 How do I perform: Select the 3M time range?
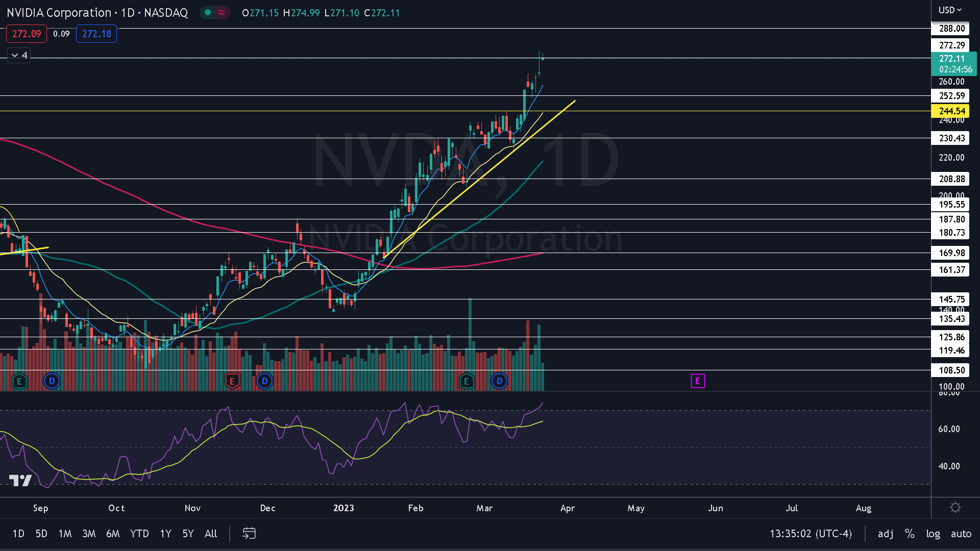click(89, 534)
